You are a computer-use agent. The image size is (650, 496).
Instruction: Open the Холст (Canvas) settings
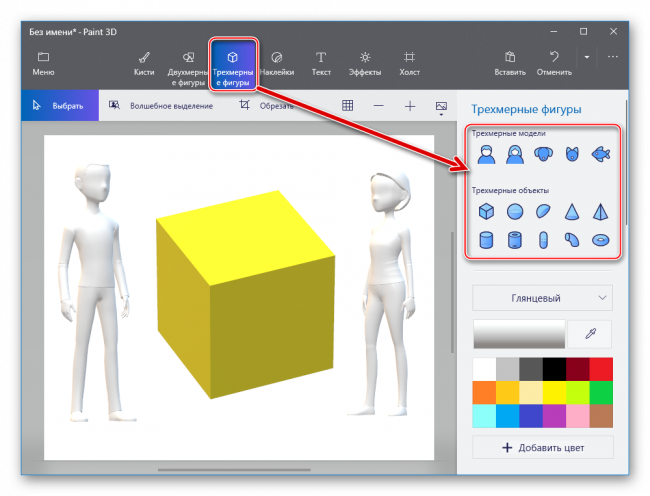(409, 63)
